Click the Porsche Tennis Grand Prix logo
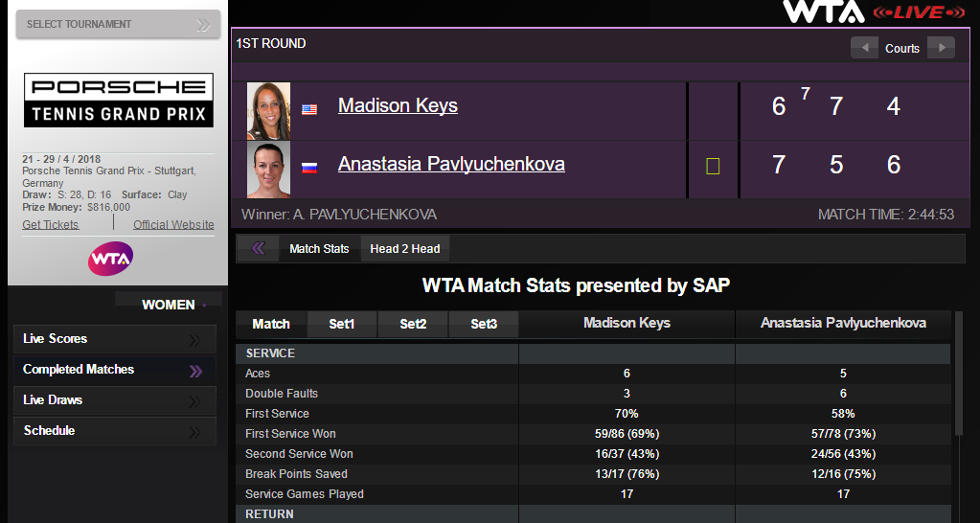The height and width of the screenshot is (523, 980). [119, 101]
